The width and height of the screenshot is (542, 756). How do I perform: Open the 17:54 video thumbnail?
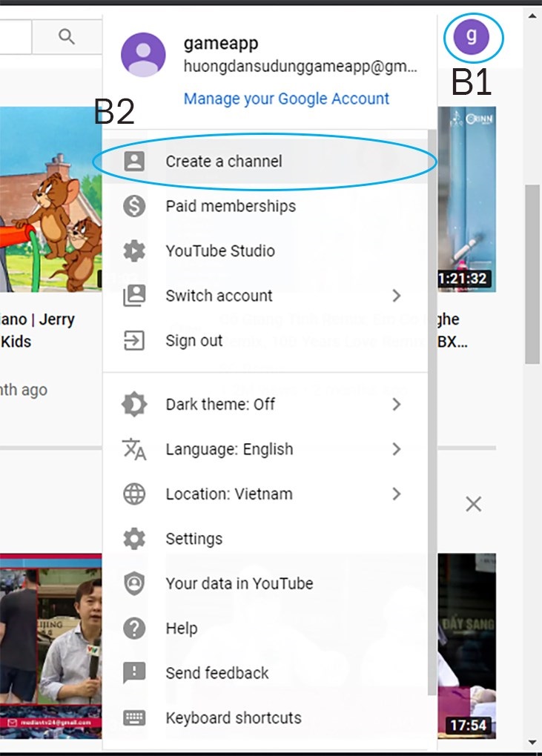[467, 646]
